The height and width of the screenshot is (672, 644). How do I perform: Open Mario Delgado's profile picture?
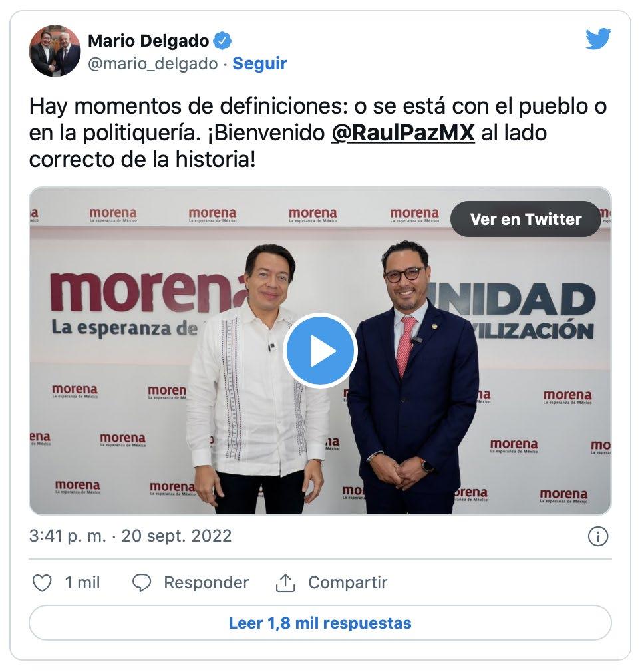coord(55,51)
